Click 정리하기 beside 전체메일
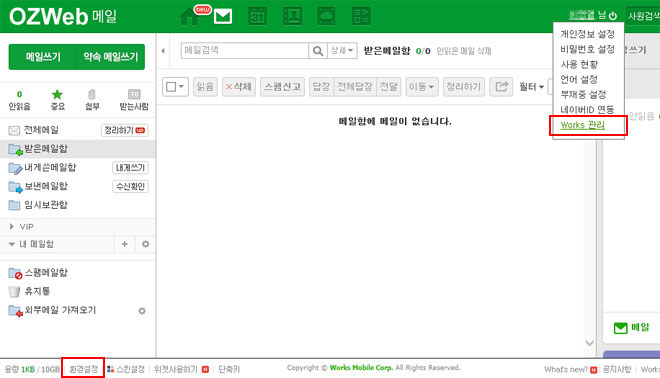660x378 pixels. 125,130
